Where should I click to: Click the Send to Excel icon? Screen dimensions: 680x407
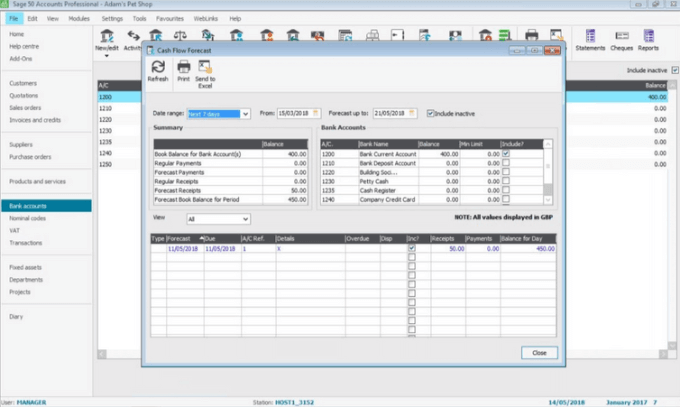205,70
